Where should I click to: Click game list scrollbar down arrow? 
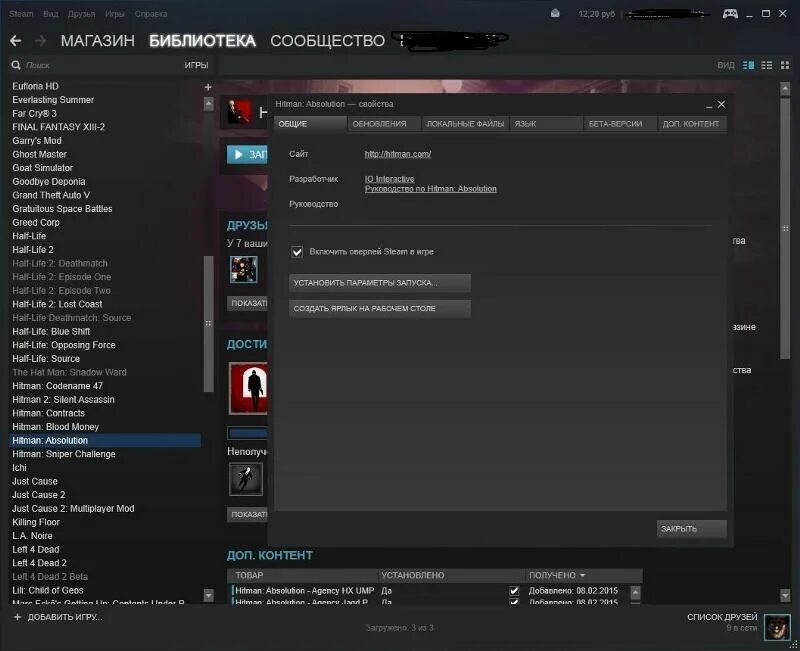pyautogui.click(x=209, y=595)
